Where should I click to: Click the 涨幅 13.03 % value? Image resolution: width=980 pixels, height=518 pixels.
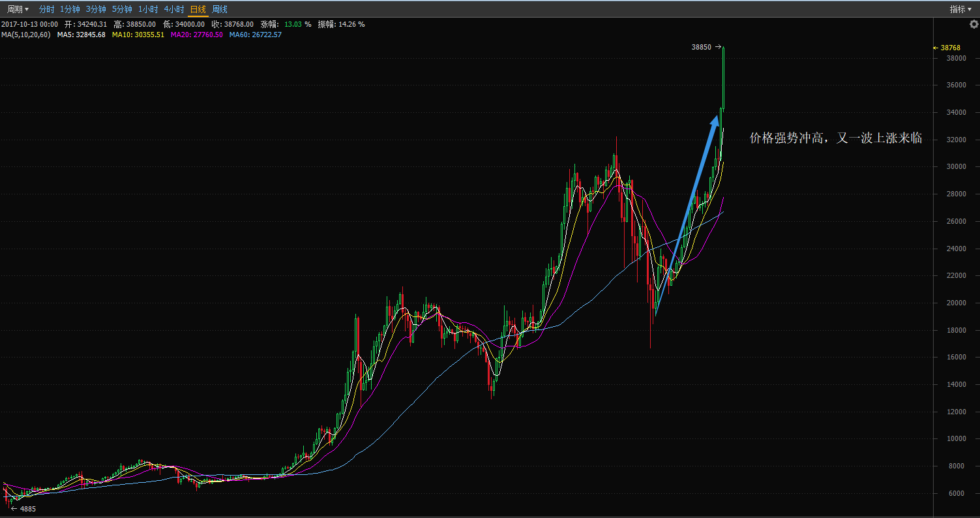pos(286,24)
